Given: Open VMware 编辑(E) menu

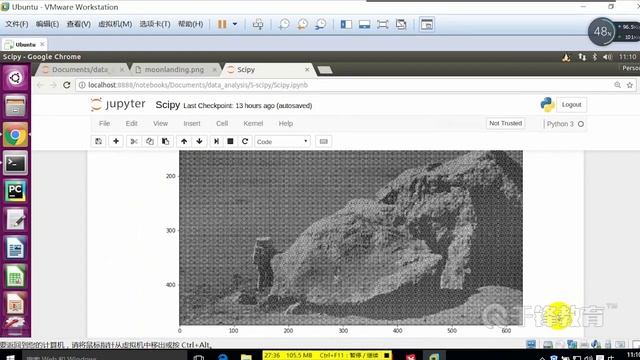Looking at the screenshot, I should 47,24.
